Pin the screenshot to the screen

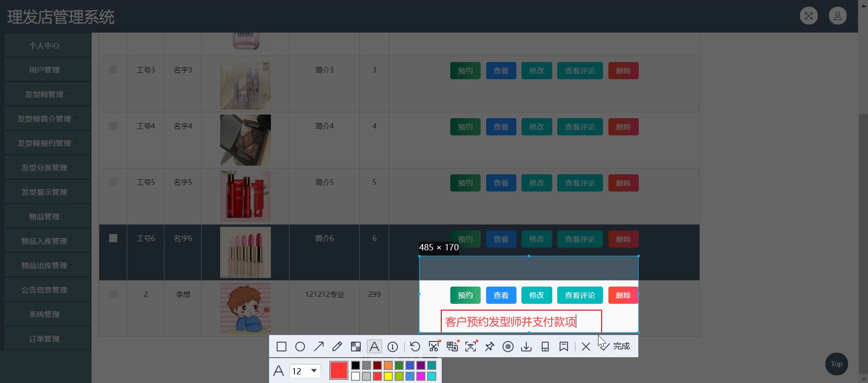(x=489, y=347)
